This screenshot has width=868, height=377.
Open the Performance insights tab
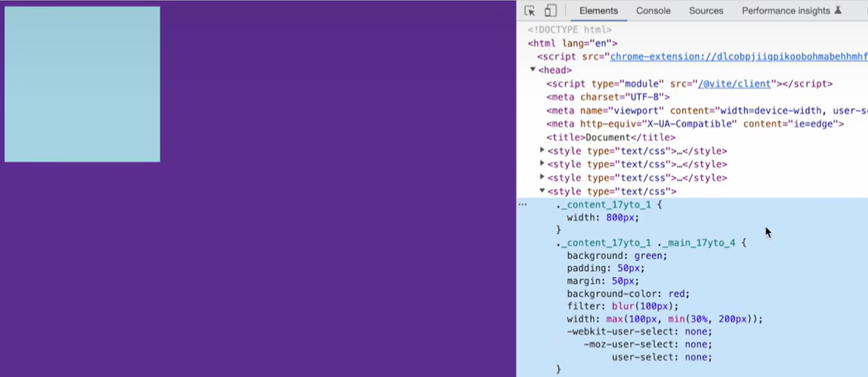tap(785, 11)
